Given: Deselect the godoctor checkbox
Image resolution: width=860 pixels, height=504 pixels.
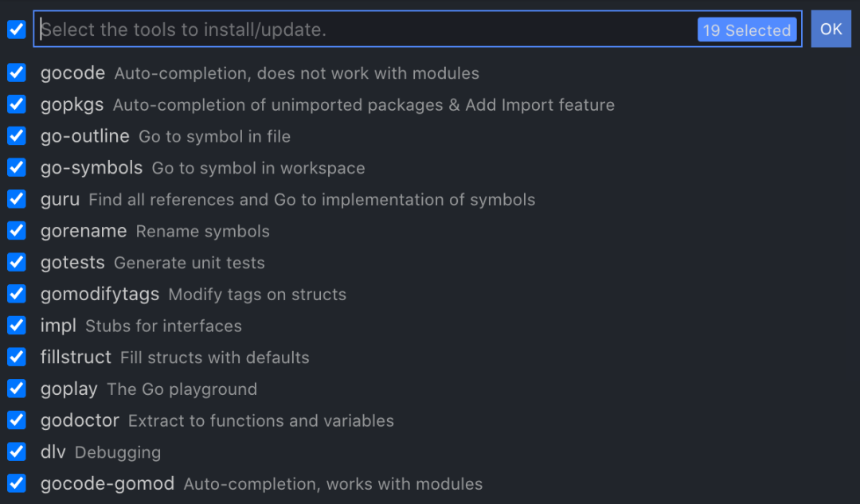Looking at the screenshot, I should 17,420.
